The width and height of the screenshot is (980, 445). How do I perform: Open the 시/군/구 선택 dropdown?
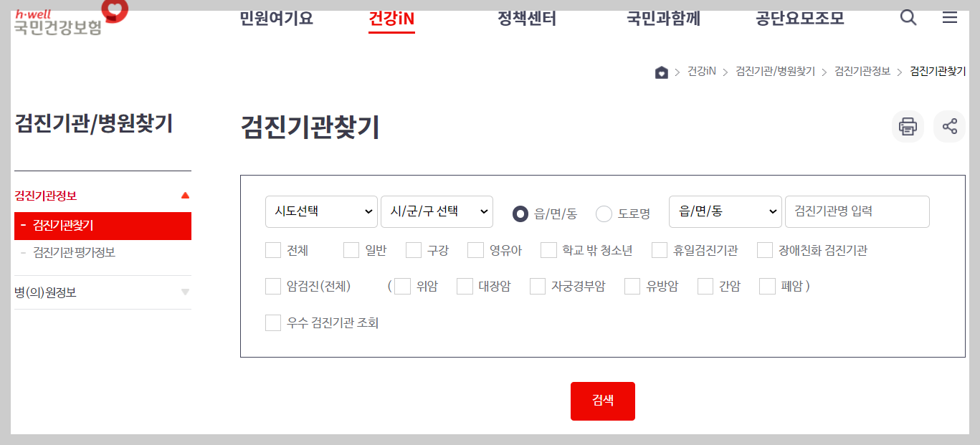tap(437, 211)
